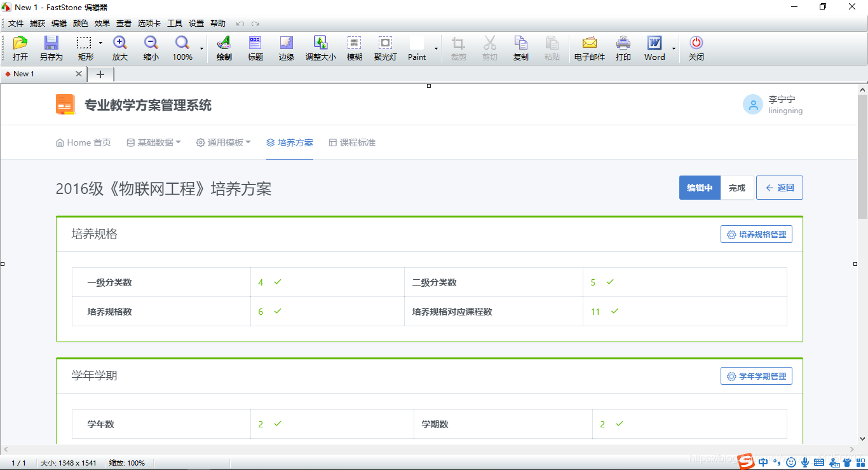Click the Print (打印) icon
Viewport: 868px width, 470px height.
(x=623, y=48)
